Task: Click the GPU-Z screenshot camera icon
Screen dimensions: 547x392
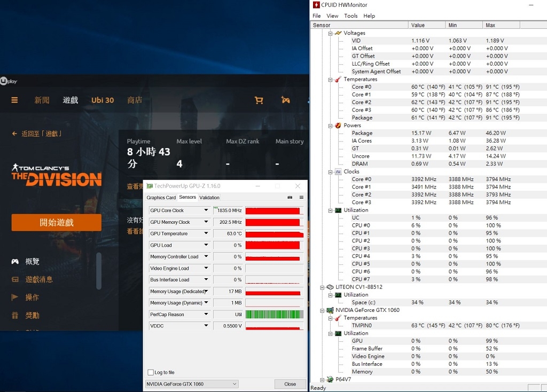Action: (x=290, y=198)
